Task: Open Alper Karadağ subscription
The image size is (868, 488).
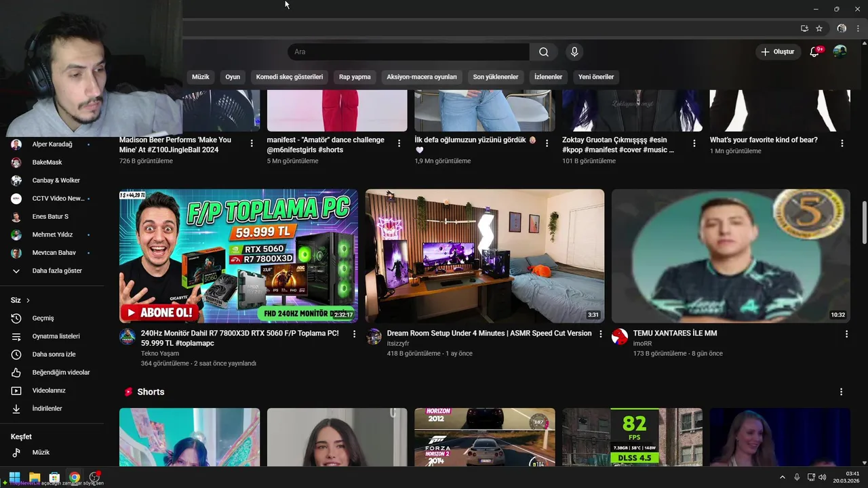Action: tap(52, 144)
